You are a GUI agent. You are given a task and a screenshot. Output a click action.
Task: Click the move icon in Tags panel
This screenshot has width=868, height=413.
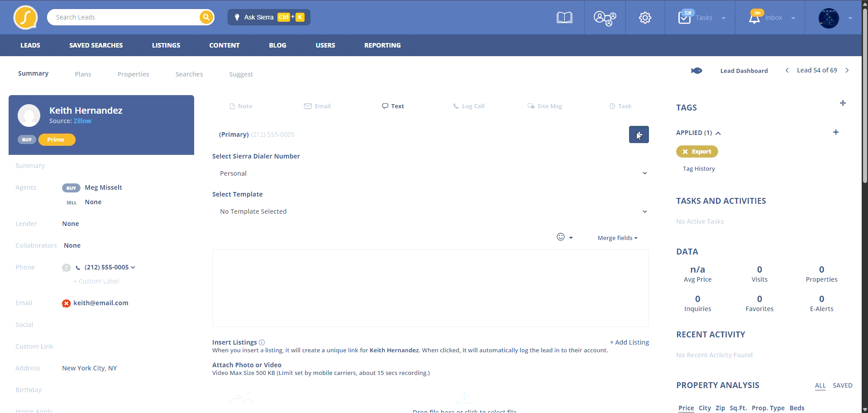click(x=843, y=103)
